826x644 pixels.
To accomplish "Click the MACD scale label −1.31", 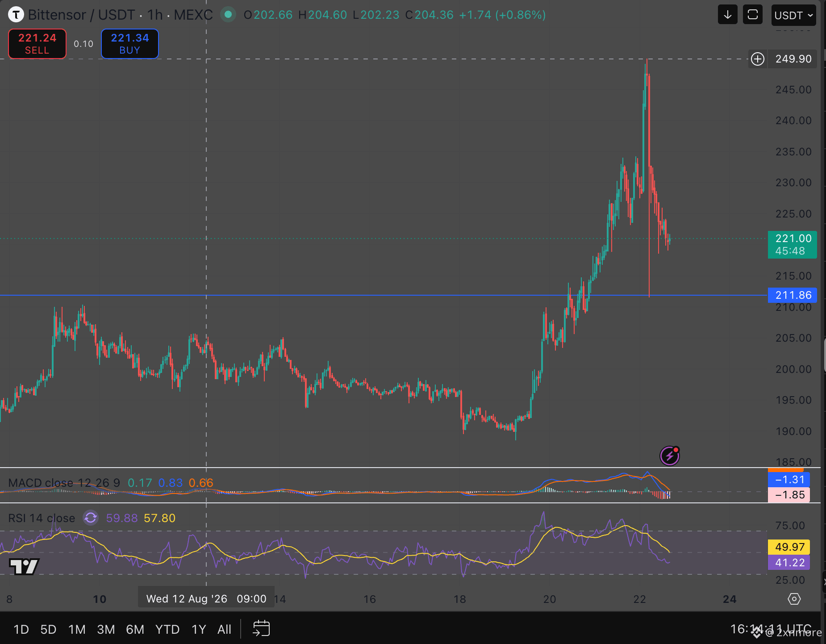I will (789, 480).
